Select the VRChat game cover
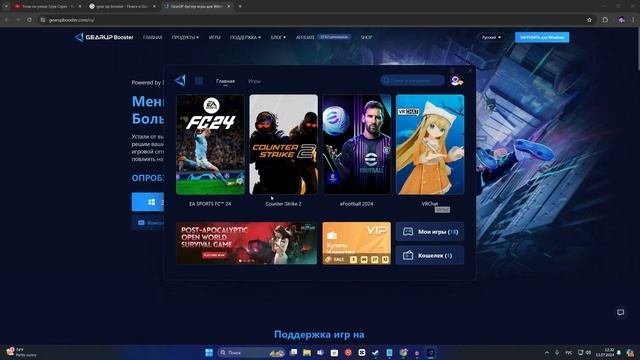The width and height of the screenshot is (640, 360). tap(430, 144)
